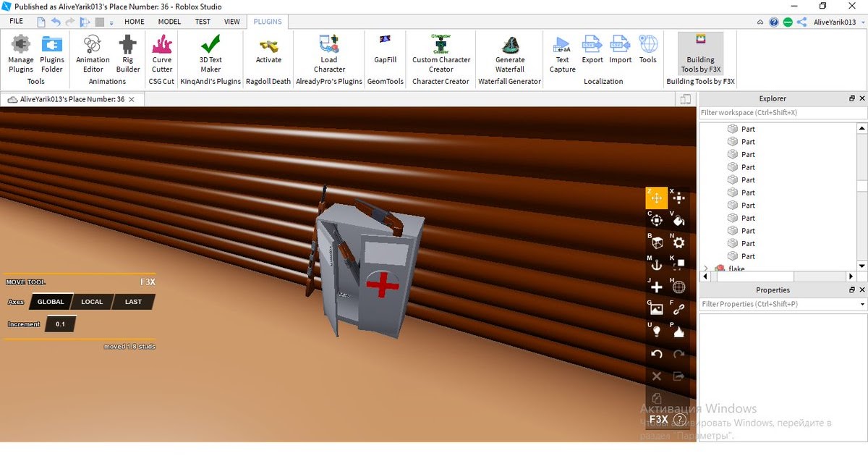The width and height of the screenshot is (868, 456).
Task: Undock the Properties panel
Action: click(x=851, y=290)
